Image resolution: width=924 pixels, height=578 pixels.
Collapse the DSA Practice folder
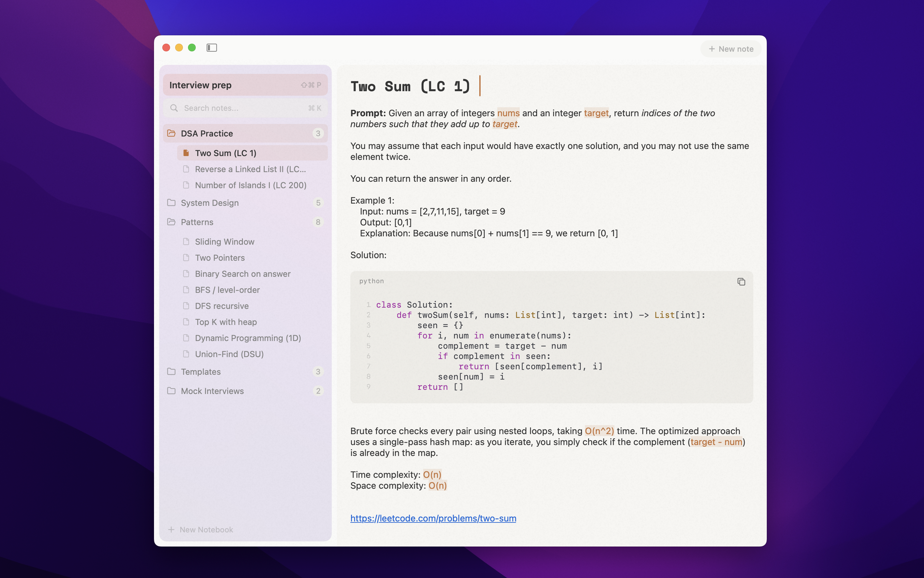pyautogui.click(x=245, y=133)
